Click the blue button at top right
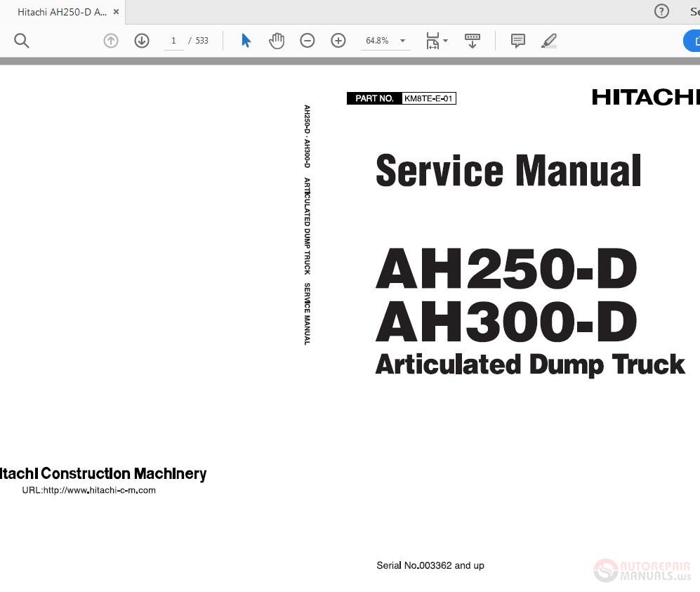This screenshot has height=592, width=700. point(694,40)
